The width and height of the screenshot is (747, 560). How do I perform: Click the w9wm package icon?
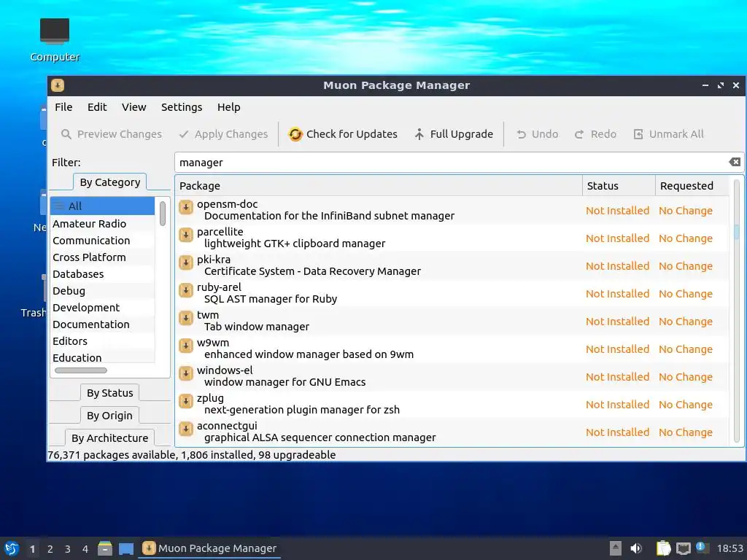(x=186, y=345)
